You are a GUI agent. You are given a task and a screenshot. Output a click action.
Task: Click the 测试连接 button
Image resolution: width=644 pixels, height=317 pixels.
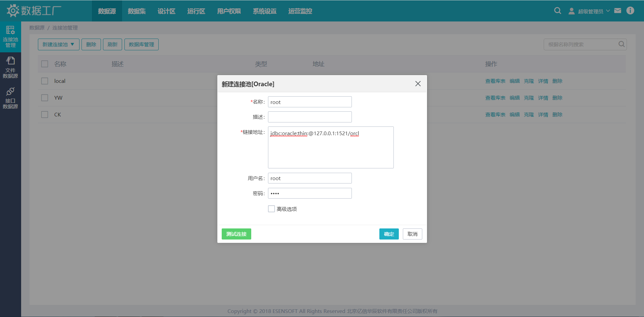[236, 234]
